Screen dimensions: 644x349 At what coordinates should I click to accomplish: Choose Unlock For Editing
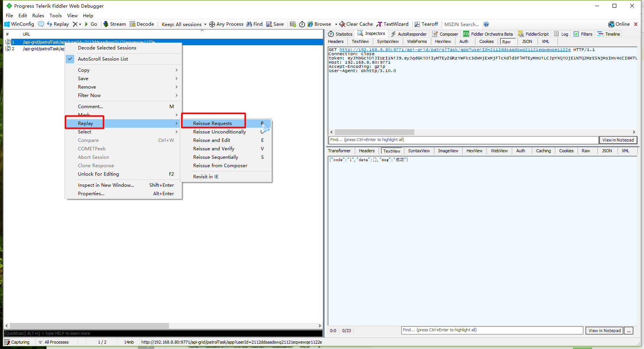(123, 174)
